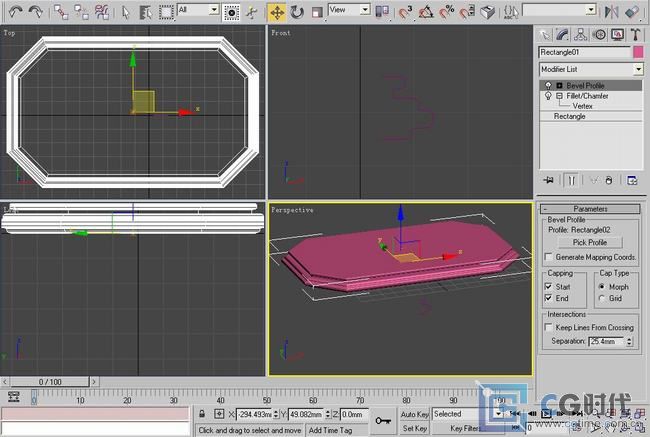Screen dimensions: 650x437
Task: Toggle Show End Result icon
Action: pyautogui.click(x=572, y=180)
